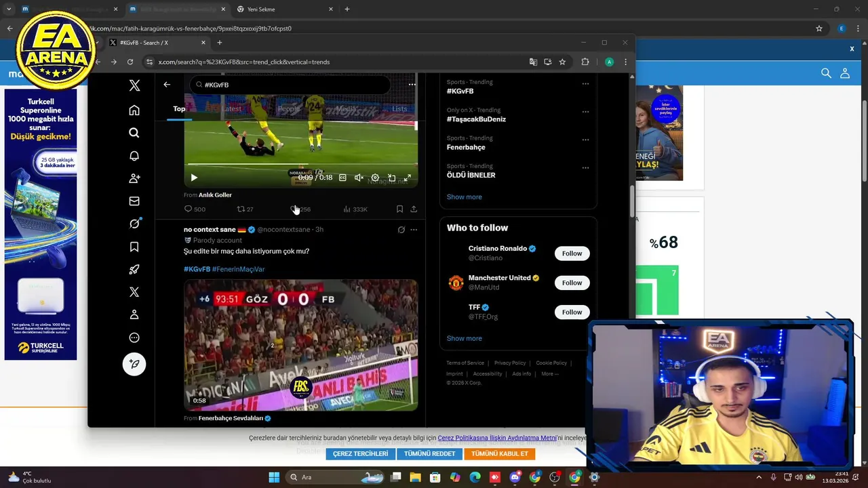The image size is (868, 488).
Task: Switch to Yeni Sekme tab in background Chrome
Action: coord(285,9)
